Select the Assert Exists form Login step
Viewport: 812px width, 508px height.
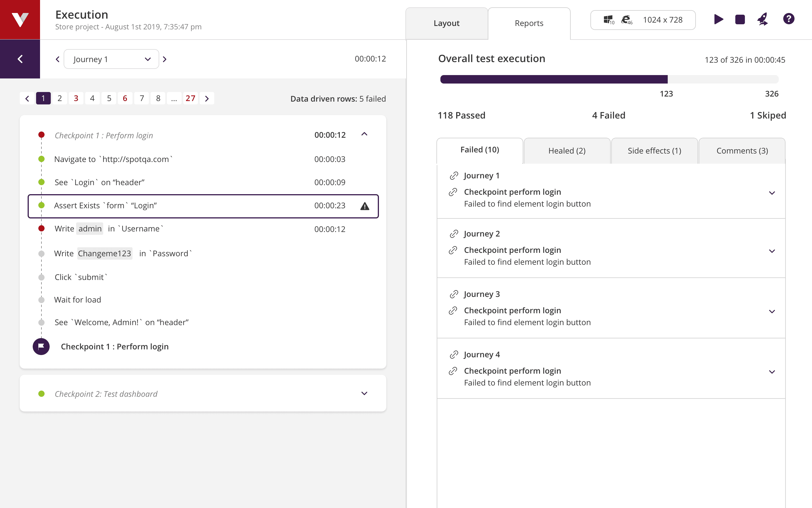[203, 206]
